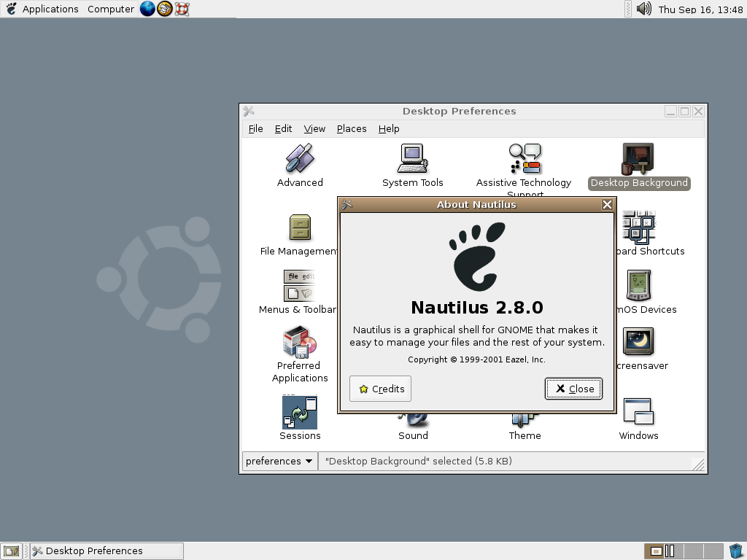Open the Advanced preferences icon
Viewport: 747px width, 560px height.
(x=300, y=158)
